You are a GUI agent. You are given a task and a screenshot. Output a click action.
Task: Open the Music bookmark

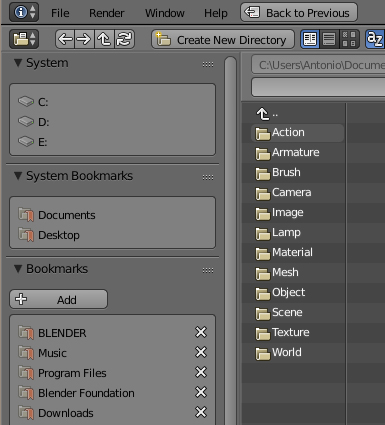pos(53,353)
